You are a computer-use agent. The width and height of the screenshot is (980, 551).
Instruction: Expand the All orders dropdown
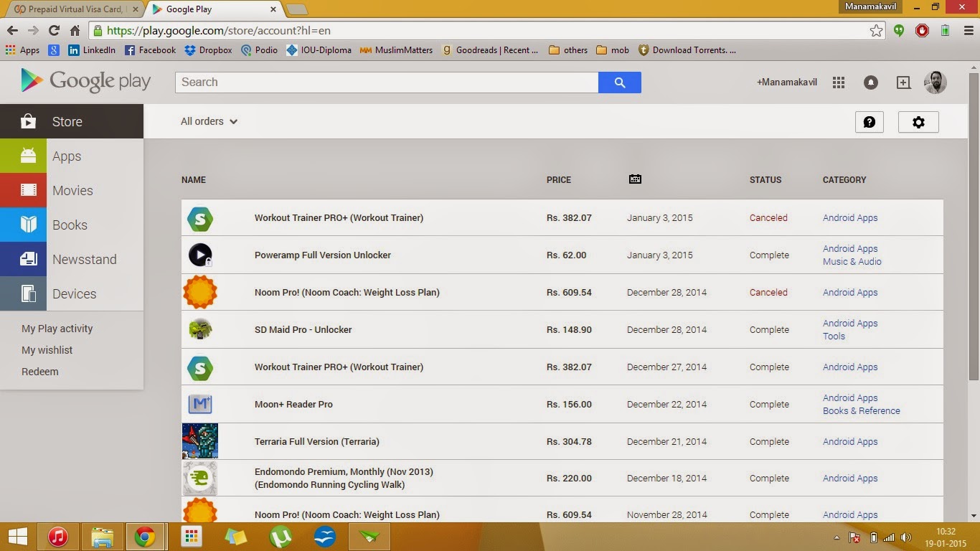(209, 121)
